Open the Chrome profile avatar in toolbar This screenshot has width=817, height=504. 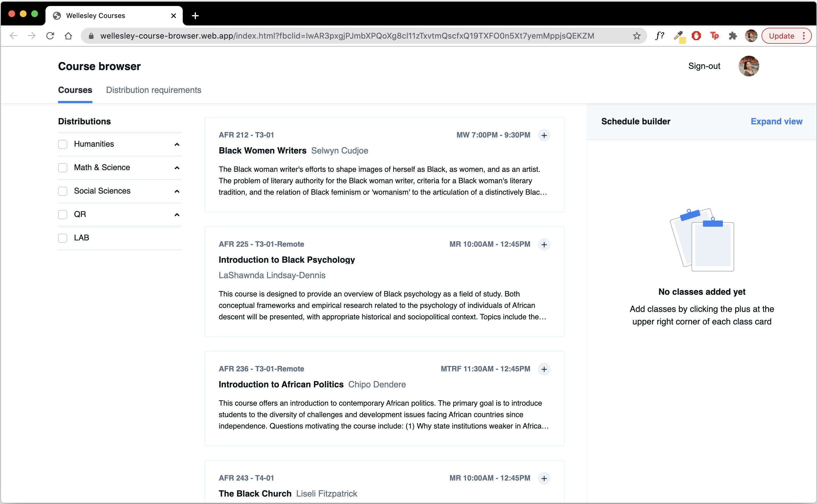coord(751,36)
